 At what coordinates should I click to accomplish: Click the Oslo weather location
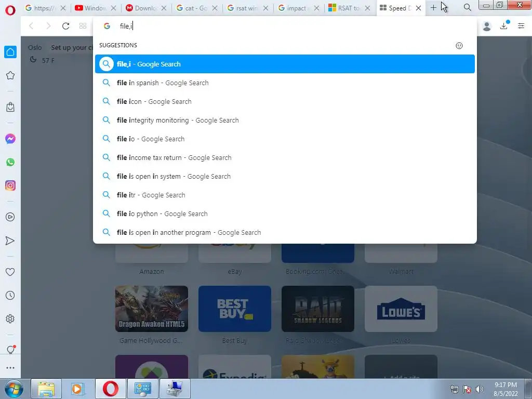[x=35, y=47]
